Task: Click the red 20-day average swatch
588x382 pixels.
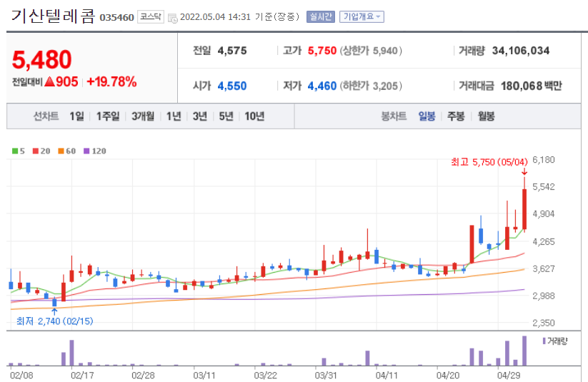Action: [36, 151]
